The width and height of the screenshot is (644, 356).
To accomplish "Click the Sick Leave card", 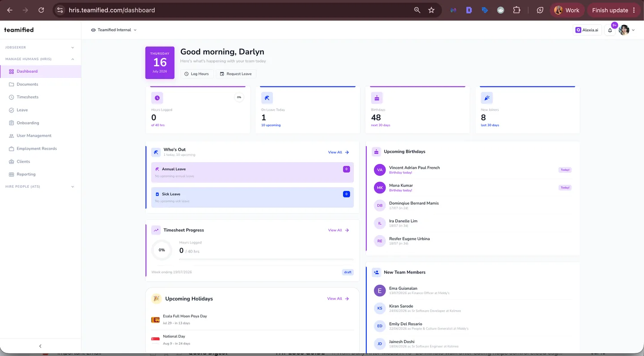I will (x=253, y=197).
